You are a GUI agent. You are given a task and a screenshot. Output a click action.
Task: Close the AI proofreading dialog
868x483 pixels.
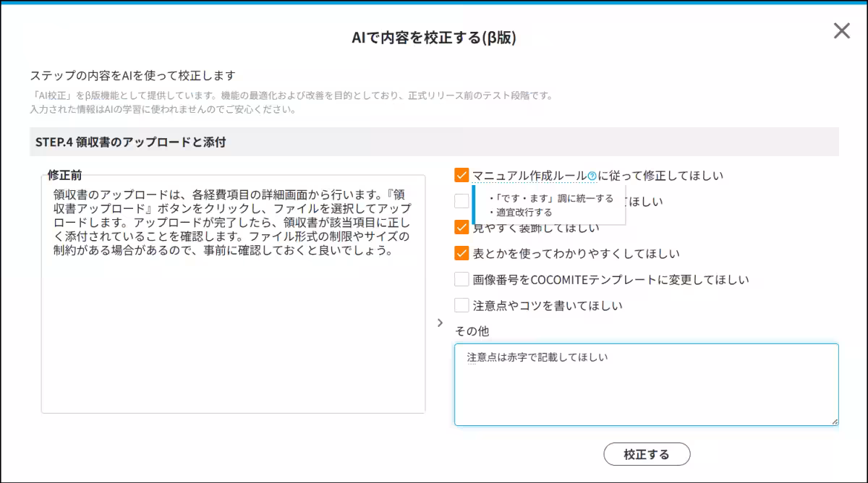pos(841,30)
